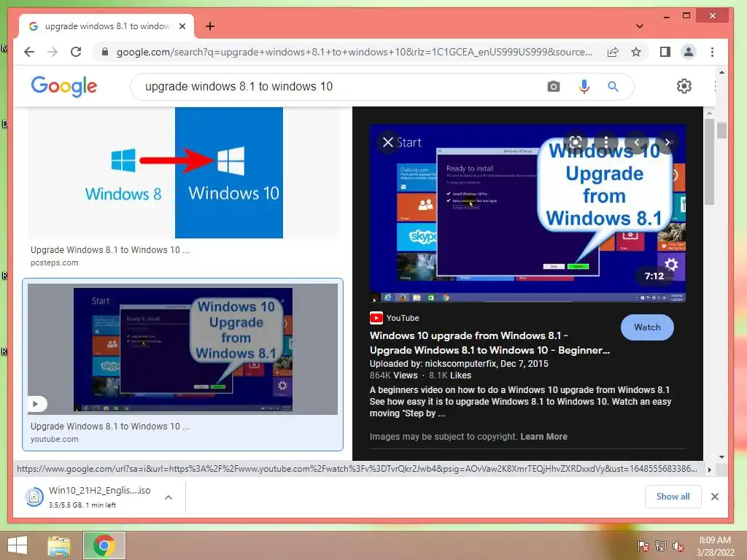Open Chrome three-dot menu
The width and height of the screenshot is (747, 560).
tap(712, 52)
